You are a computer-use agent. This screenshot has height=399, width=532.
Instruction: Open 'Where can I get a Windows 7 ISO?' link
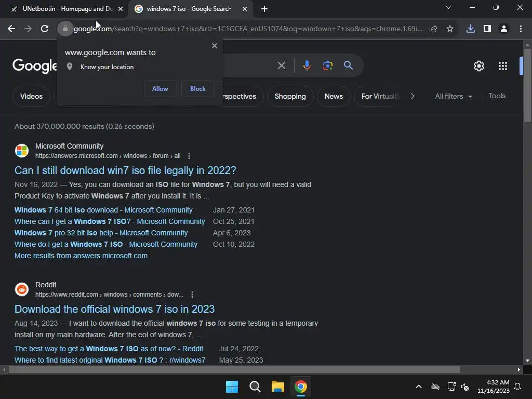[110, 221]
